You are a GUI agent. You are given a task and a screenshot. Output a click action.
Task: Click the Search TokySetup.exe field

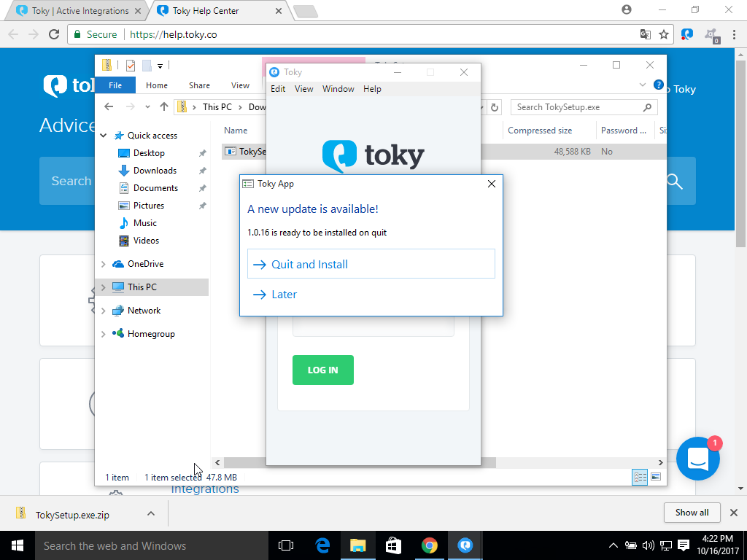[x=576, y=107]
